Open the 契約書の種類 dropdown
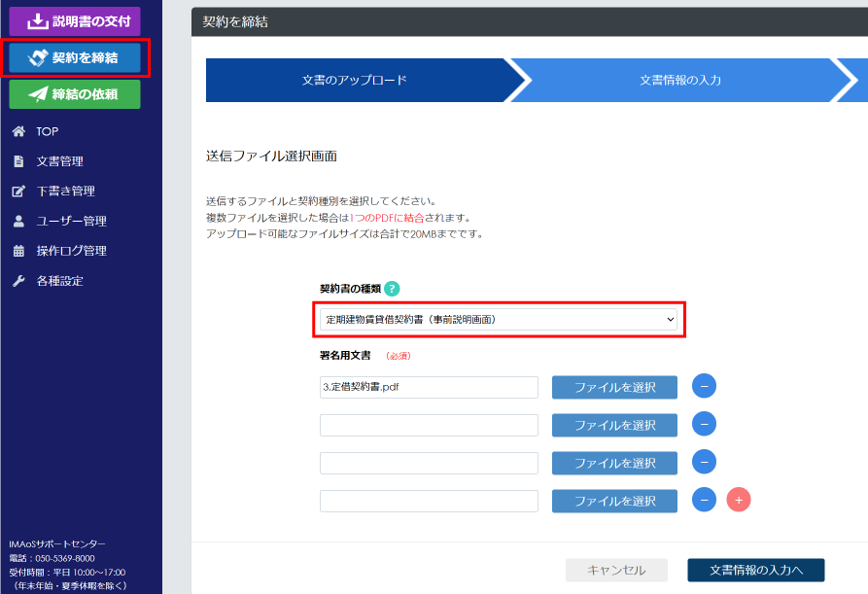The height and width of the screenshot is (594, 868). (499, 319)
